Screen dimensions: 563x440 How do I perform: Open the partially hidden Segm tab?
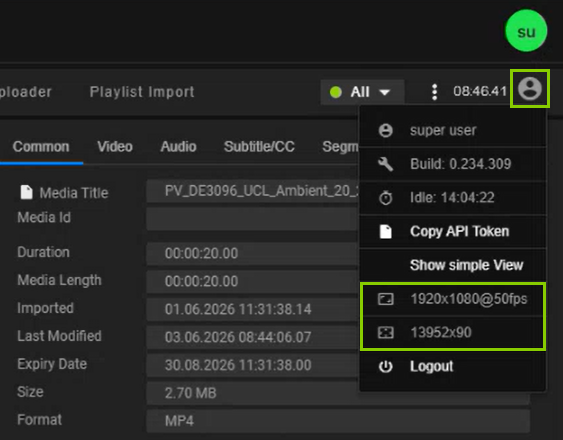pyautogui.click(x=340, y=147)
